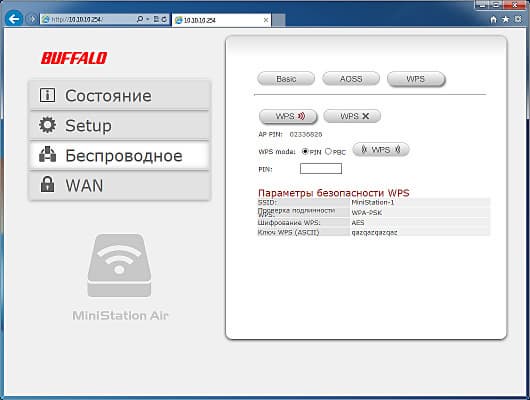Switch to the AOSS tab

click(x=351, y=79)
